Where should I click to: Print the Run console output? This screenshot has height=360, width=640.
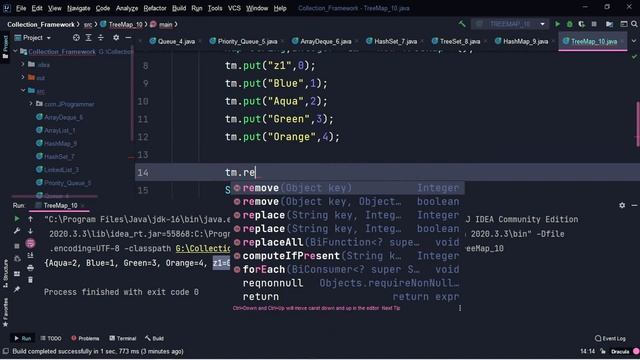(x=30, y=268)
